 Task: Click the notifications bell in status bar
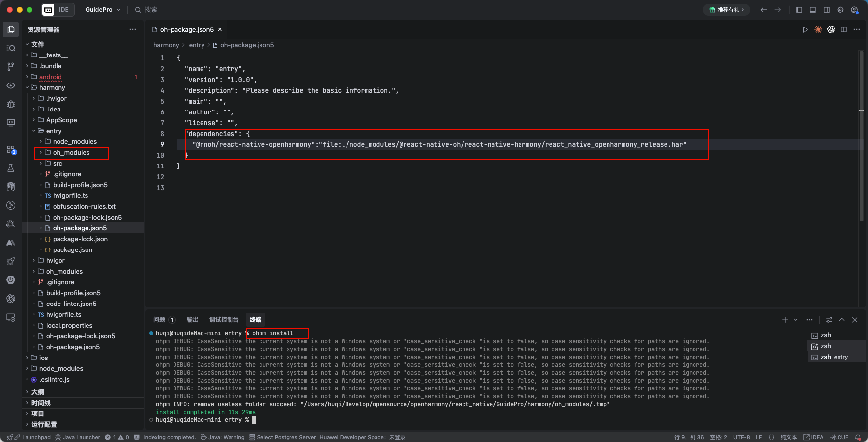point(858,437)
